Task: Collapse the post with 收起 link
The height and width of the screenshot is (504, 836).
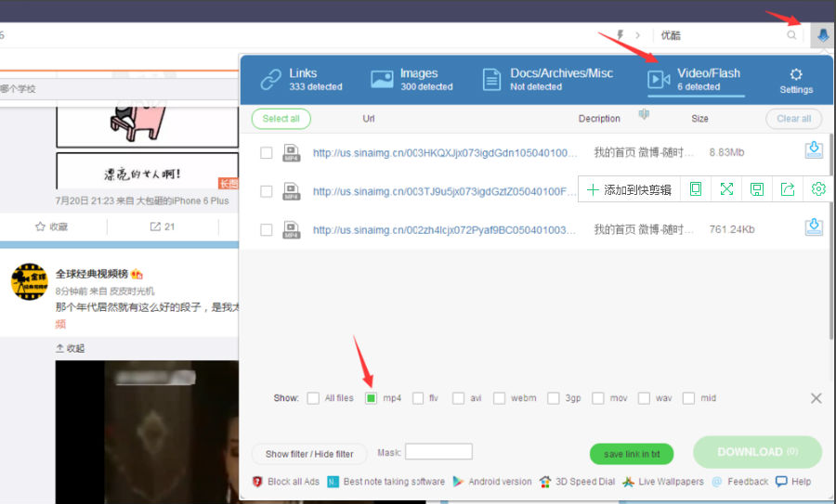Action: [71, 348]
